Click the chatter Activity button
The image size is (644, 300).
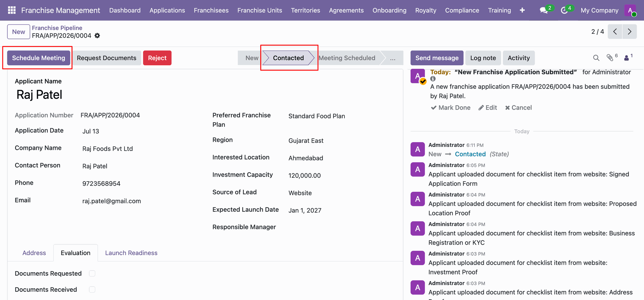519,58
